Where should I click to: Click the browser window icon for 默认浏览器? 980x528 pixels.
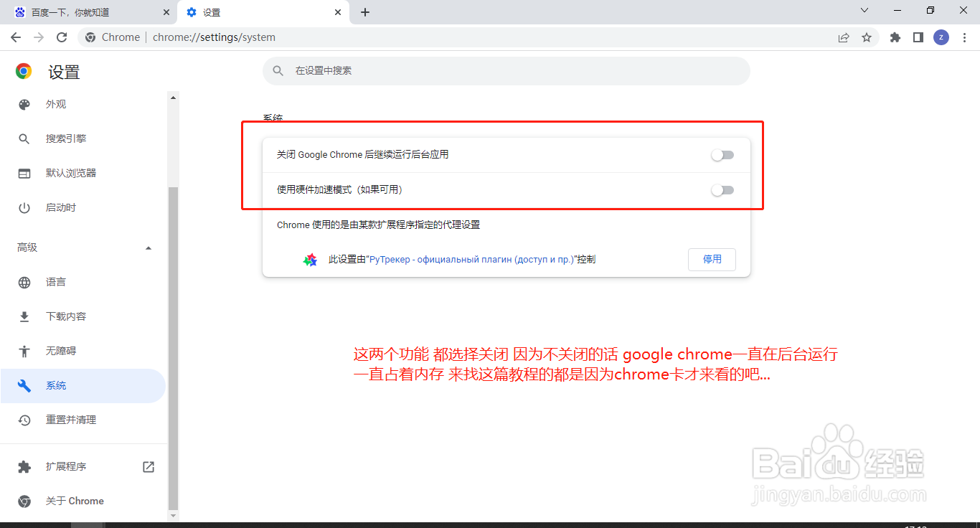click(x=24, y=174)
